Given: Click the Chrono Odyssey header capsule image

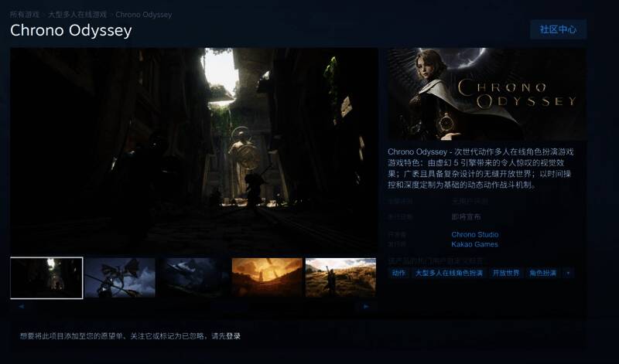Looking at the screenshot, I should point(486,94).
